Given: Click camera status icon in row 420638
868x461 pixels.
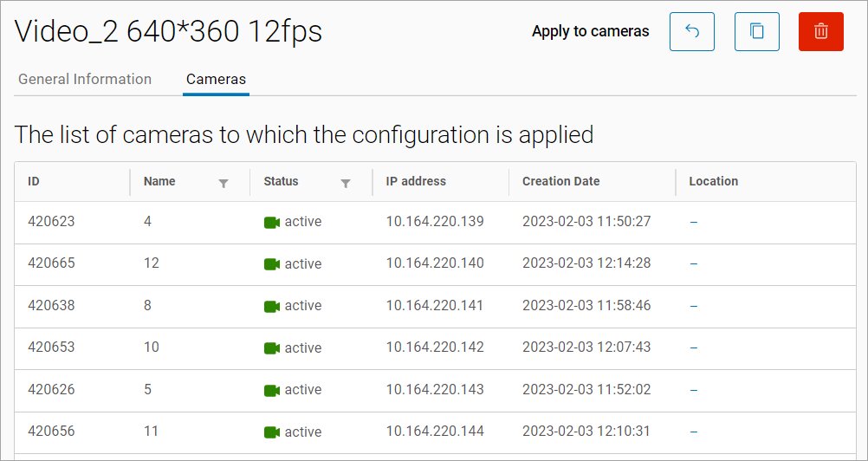Looking at the screenshot, I should [x=272, y=307].
